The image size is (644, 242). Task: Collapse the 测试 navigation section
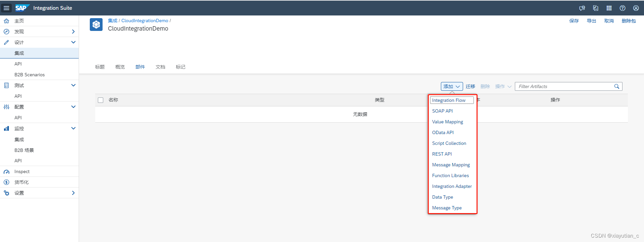click(x=73, y=85)
